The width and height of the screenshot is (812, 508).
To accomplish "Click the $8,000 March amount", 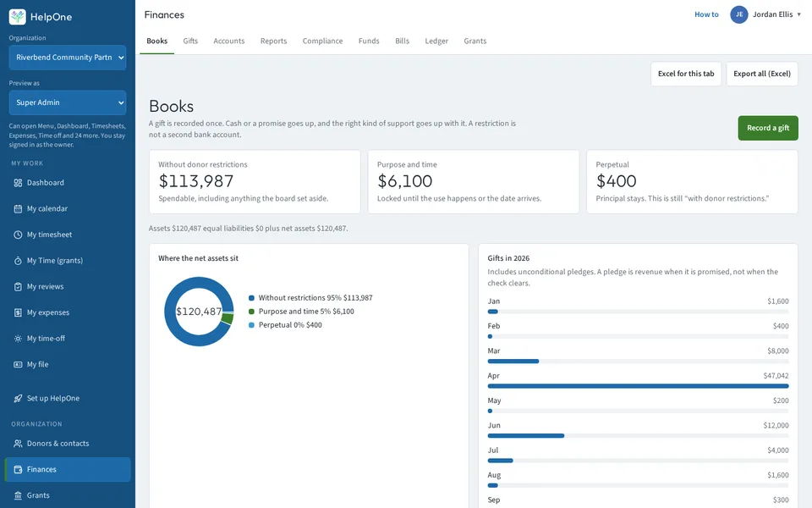I will 778,351.
